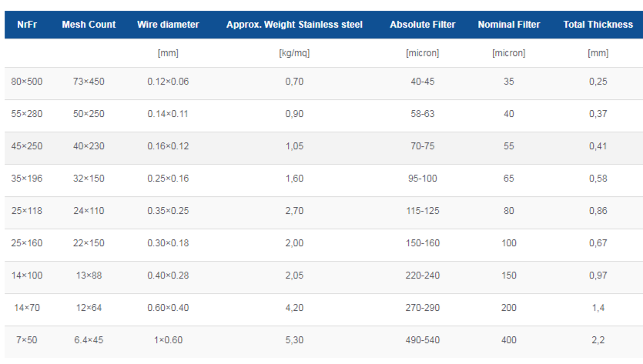
Task: Click the 490-540 absolute filter cell
Action: click(x=423, y=340)
